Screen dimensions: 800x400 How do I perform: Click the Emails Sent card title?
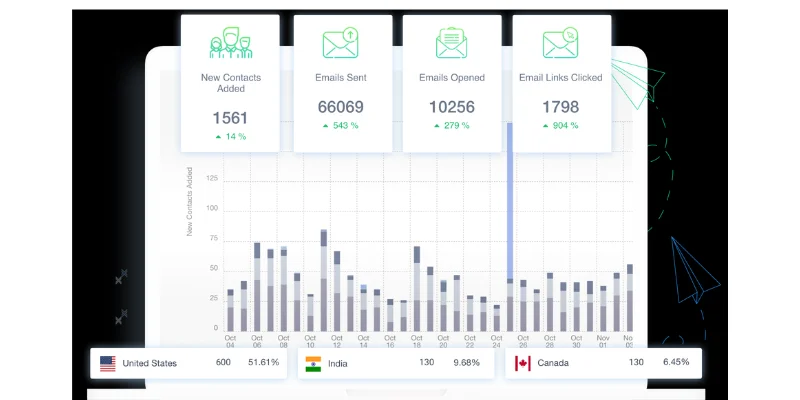point(341,78)
